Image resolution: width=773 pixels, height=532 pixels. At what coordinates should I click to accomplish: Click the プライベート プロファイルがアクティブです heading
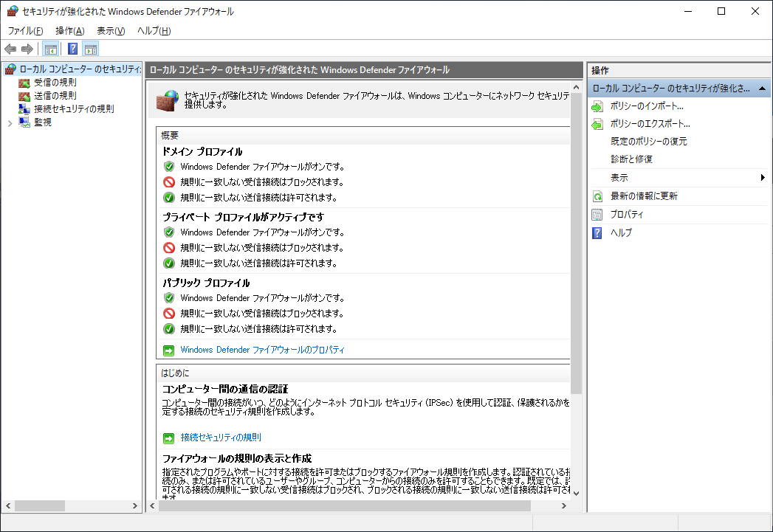tap(244, 217)
